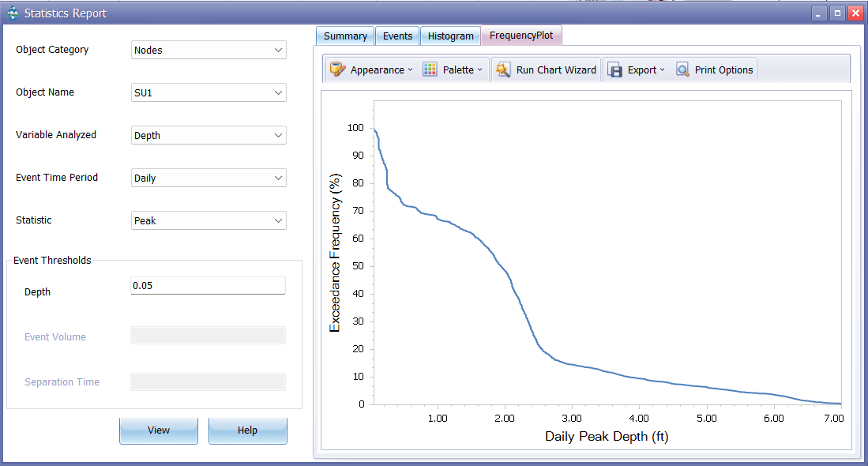
Task: Open Help
Action: pyautogui.click(x=247, y=430)
